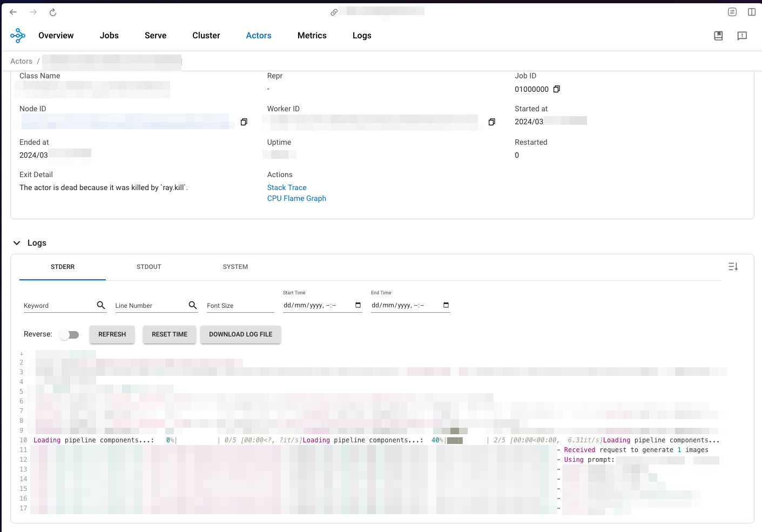Navigate to the Metrics tab
The height and width of the screenshot is (532, 762).
tap(312, 35)
